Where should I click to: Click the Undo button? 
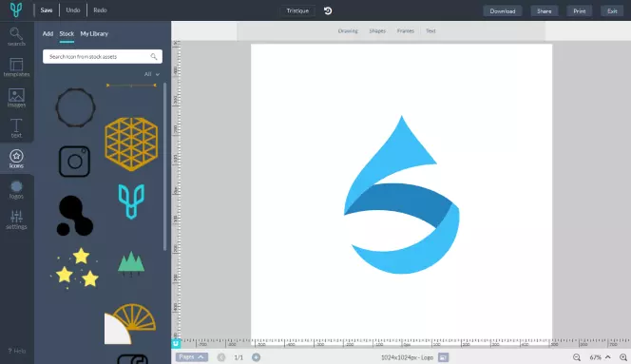[x=73, y=10]
